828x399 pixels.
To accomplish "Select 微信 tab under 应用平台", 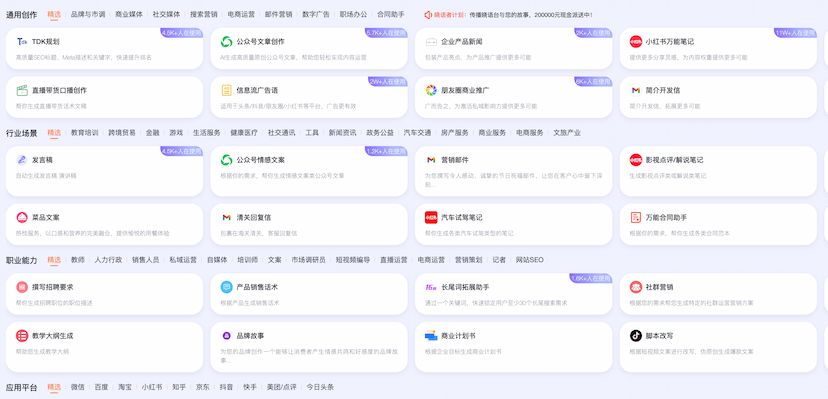I will (78, 387).
